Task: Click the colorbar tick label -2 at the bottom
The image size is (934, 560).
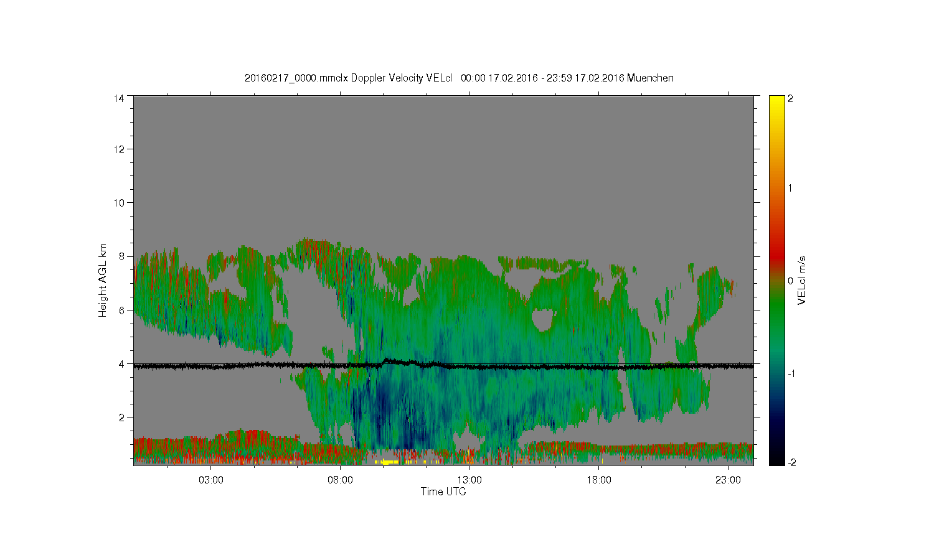Action: (791, 462)
